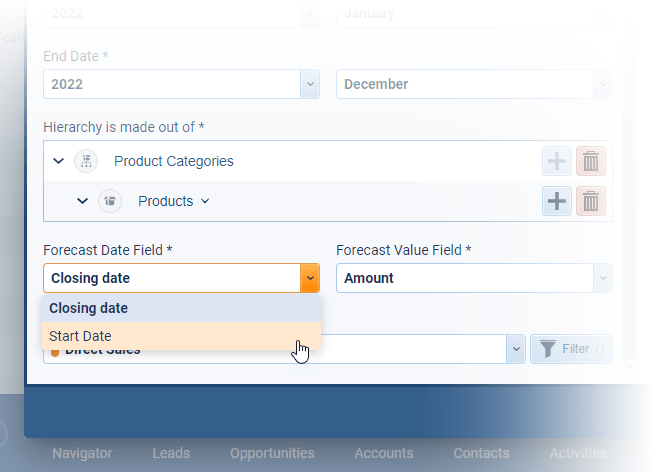Collapse the Products tree node
The width and height of the screenshot is (655, 472).
click(x=83, y=201)
